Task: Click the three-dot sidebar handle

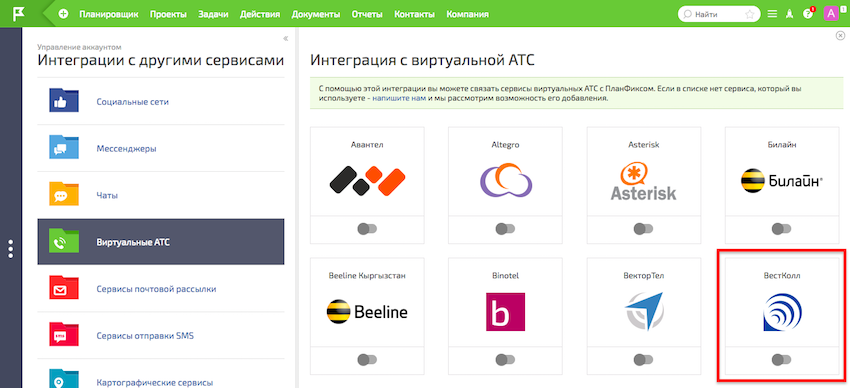Action: tap(11, 249)
